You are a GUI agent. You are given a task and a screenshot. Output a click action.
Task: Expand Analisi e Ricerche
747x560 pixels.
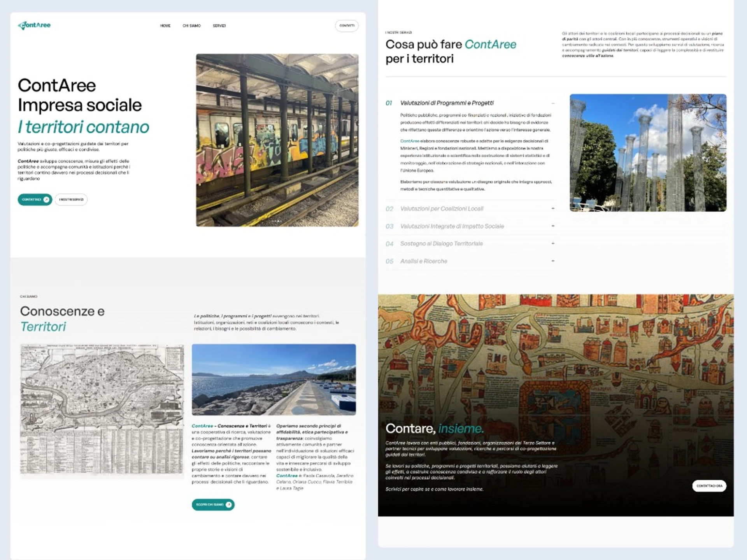(x=553, y=261)
